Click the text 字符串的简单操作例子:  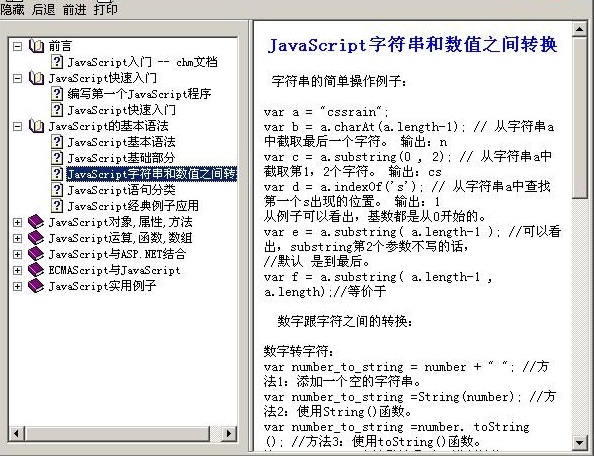[339, 81]
